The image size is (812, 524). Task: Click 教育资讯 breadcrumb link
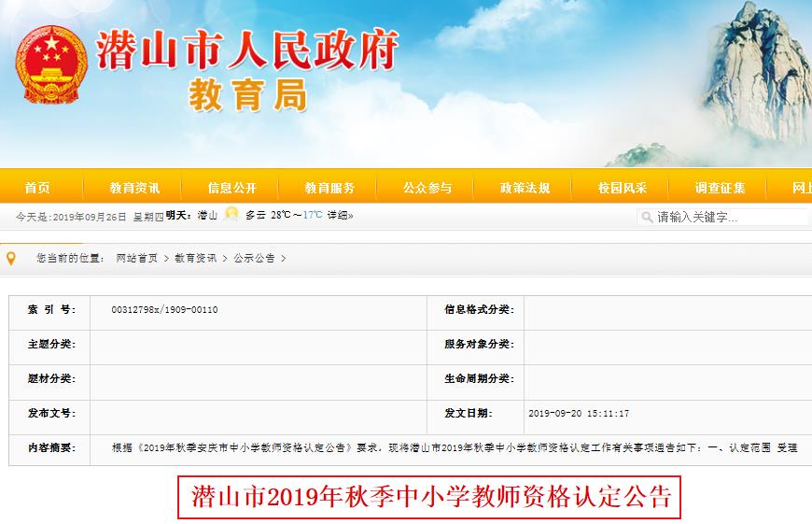tap(195, 258)
